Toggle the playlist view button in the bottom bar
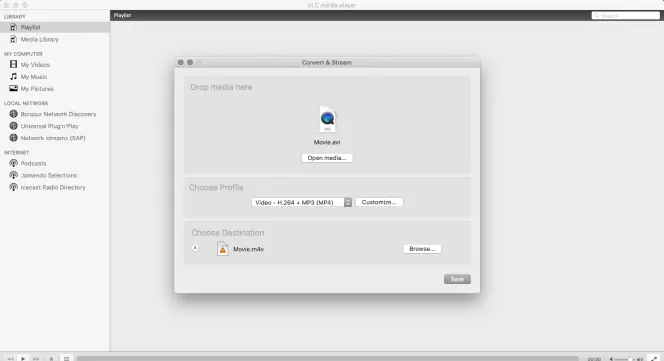664x361 pixels. [x=66, y=359]
